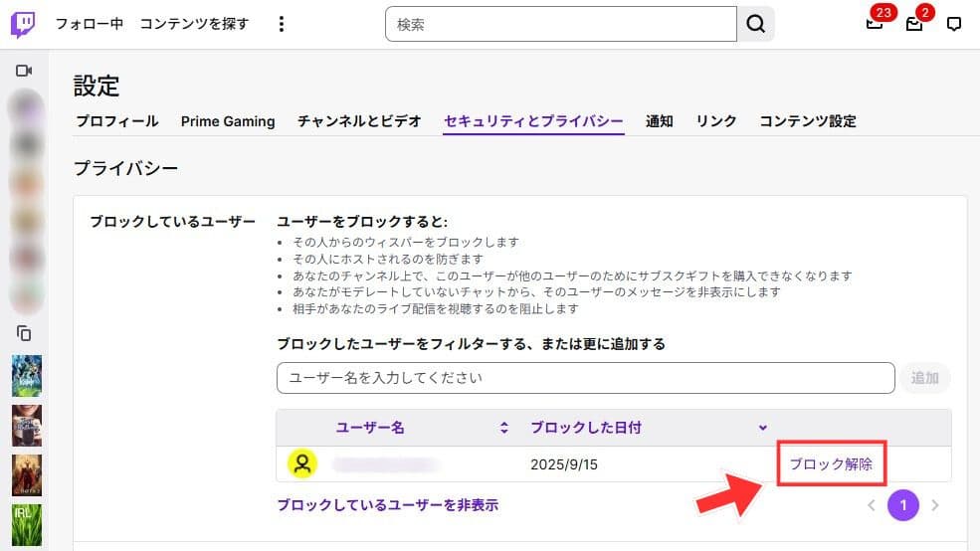Viewport: 980px width, 551px height.
Task: Switch to the Prime Gaming tab
Action: [228, 121]
